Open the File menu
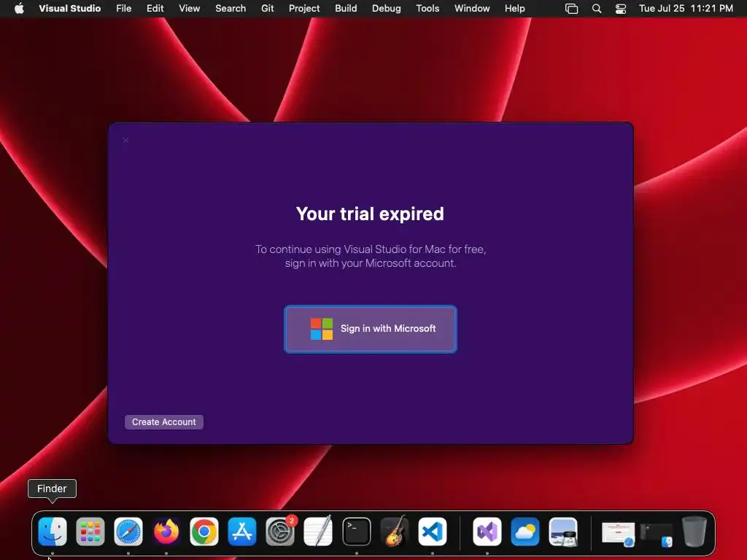747x560 pixels. point(123,8)
